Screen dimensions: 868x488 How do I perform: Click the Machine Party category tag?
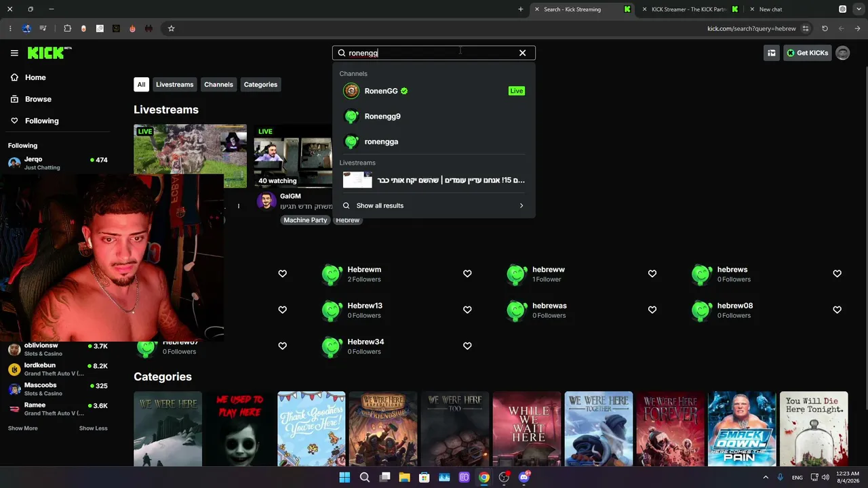pos(305,220)
